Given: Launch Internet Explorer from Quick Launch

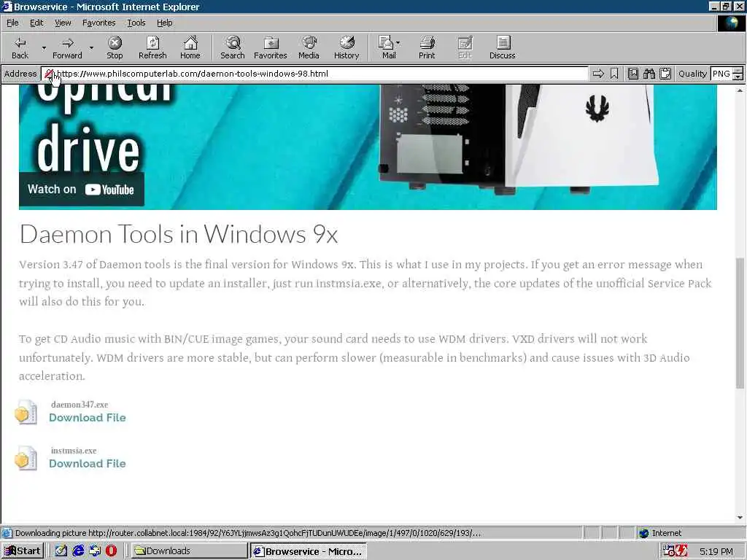Looking at the screenshot, I should [x=78, y=551].
